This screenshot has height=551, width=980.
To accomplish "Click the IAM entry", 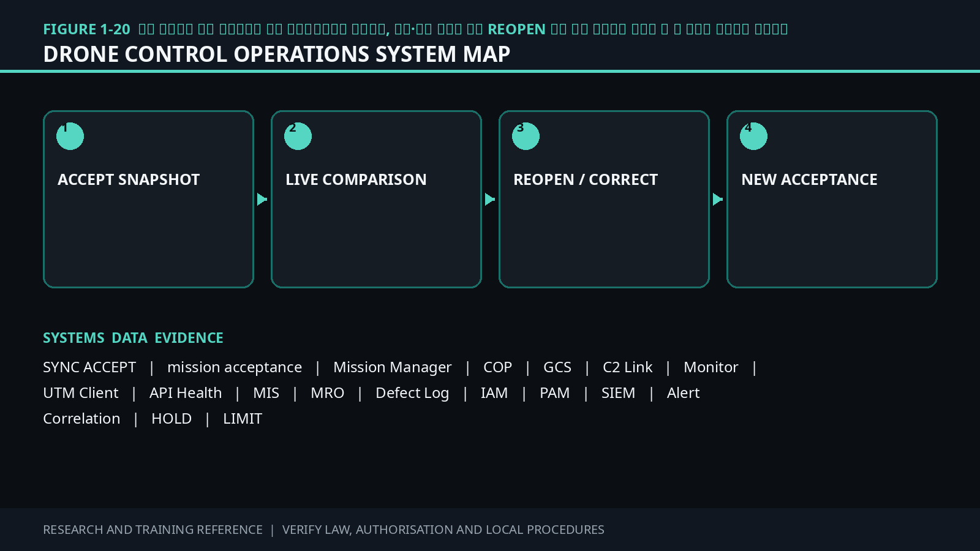I will (494, 393).
